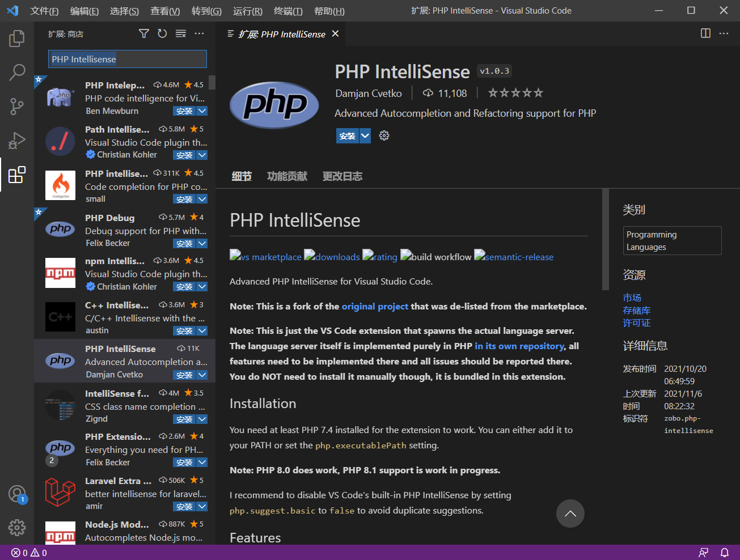Open the original project link
This screenshot has width=740, height=560.
(375, 306)
